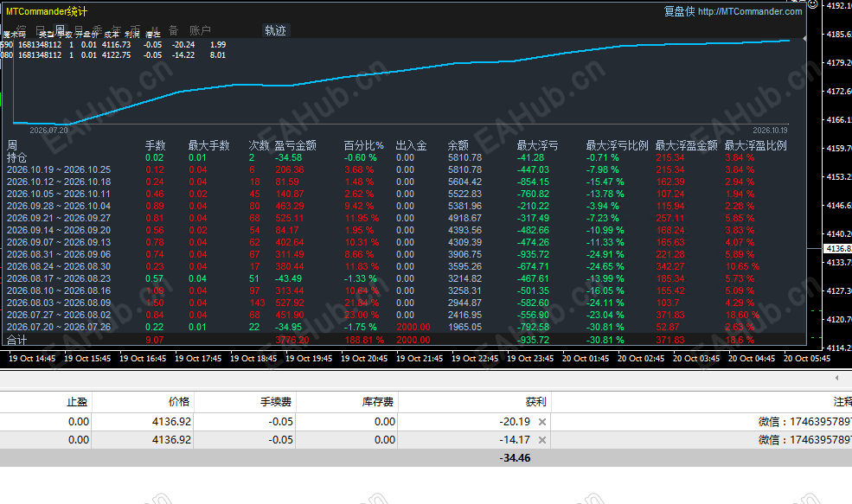Image resolution: width=852 pixels, height=504 pixels.
Task: Click the 527.92 profit value
Action: [290, 303]
